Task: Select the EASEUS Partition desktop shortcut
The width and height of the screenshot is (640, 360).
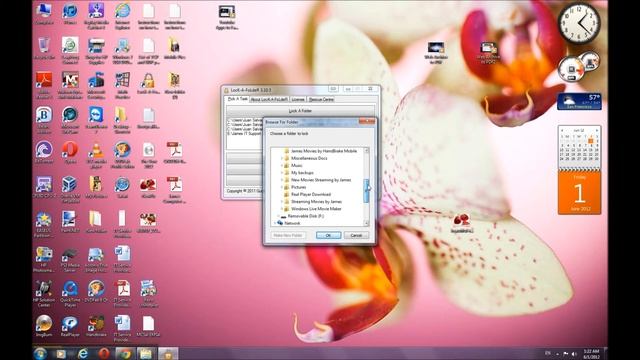Action: tap(44, 224)
